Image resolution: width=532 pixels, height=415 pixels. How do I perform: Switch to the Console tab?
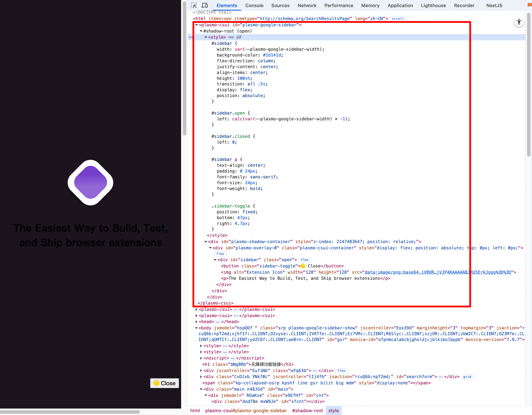(254, 5)
